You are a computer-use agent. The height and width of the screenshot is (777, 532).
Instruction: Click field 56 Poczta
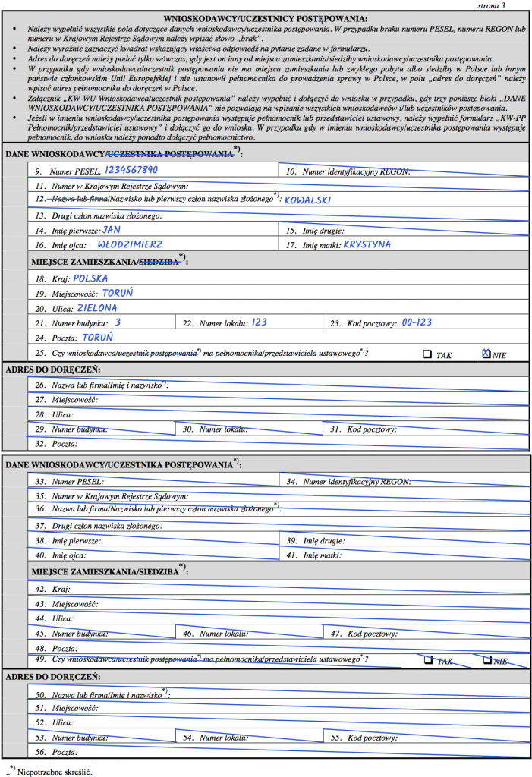click(279, 751)
